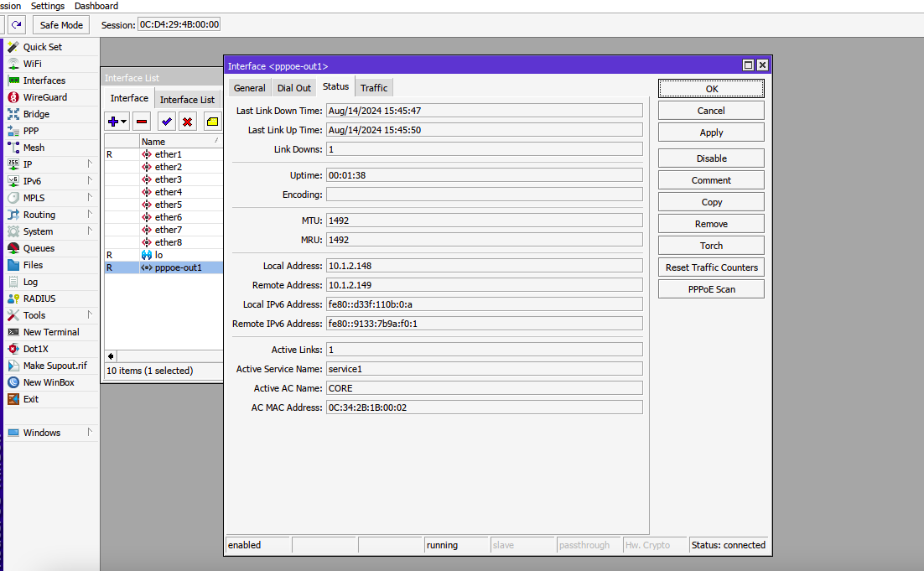Open Queues in sidebar

(39, 249)
